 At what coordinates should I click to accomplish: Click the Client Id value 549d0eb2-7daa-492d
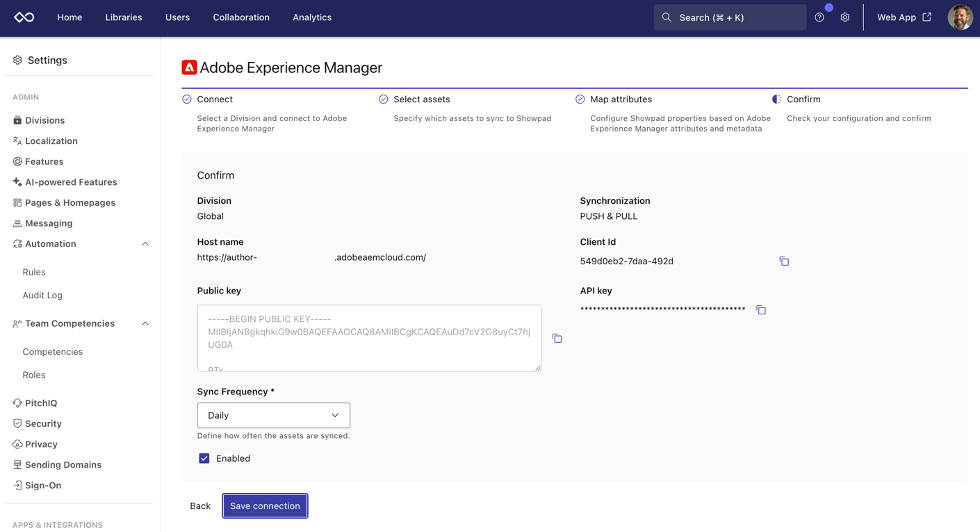click(627, 261)
